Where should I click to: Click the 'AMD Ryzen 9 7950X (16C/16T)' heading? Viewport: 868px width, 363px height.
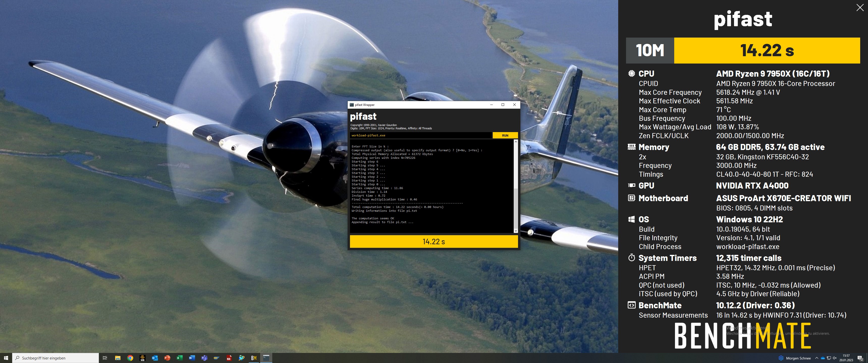click(x=773, y=73)
